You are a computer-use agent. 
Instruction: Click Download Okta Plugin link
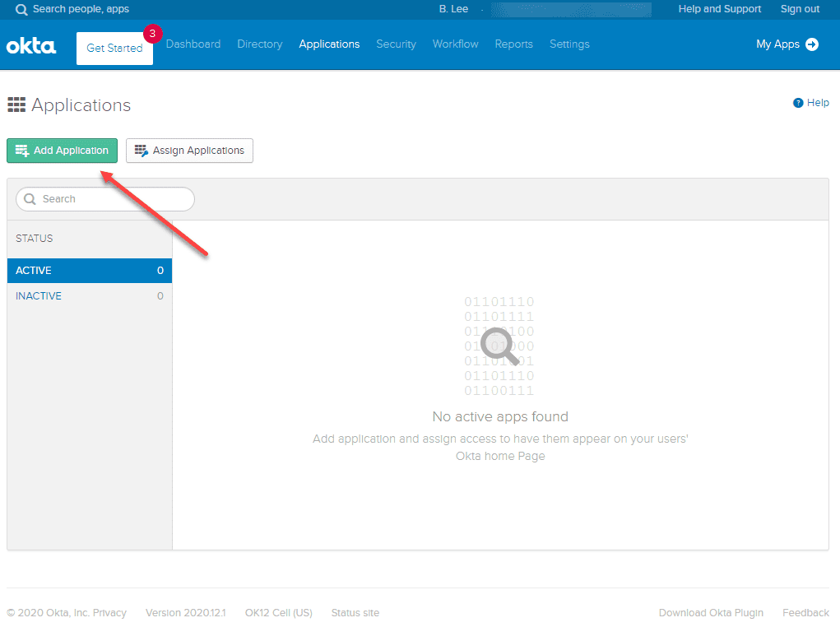point(711,613)
